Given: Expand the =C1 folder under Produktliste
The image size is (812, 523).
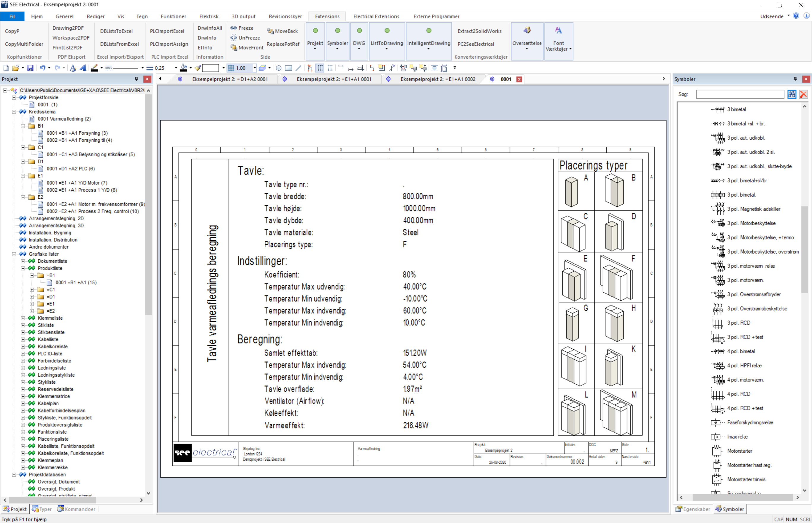Looking at the screenshot, I should [32, 290].
